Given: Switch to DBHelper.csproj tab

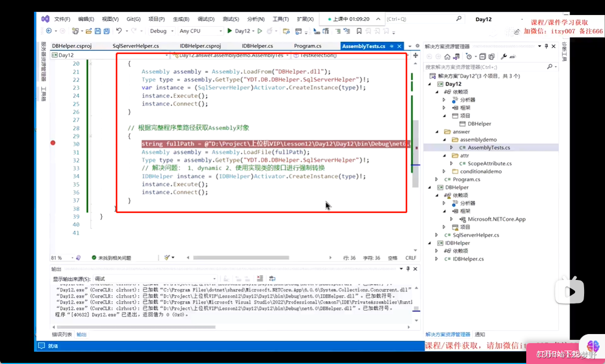Looking at the screenshot, I should pyautogui.click(x=72, y=46).
